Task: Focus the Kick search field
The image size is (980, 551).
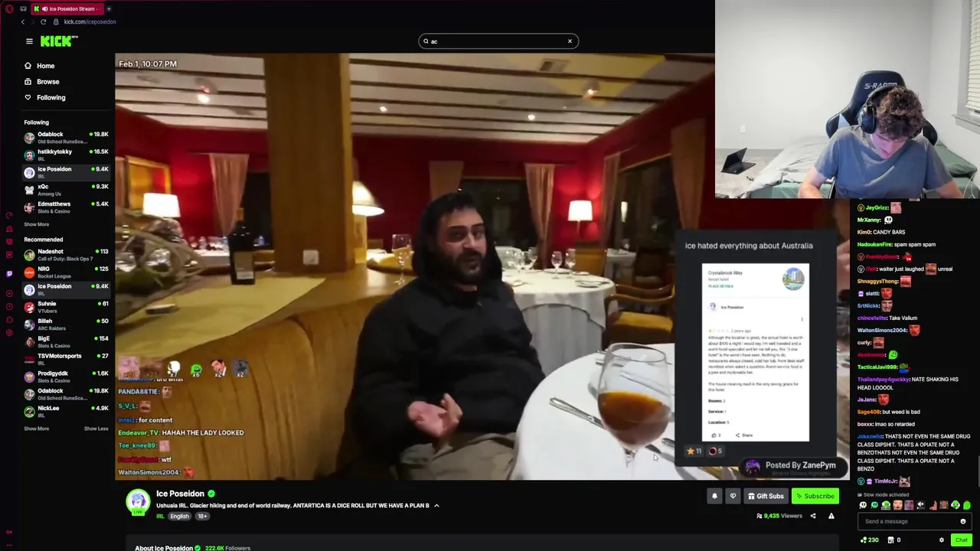Action: pos(498,41)
